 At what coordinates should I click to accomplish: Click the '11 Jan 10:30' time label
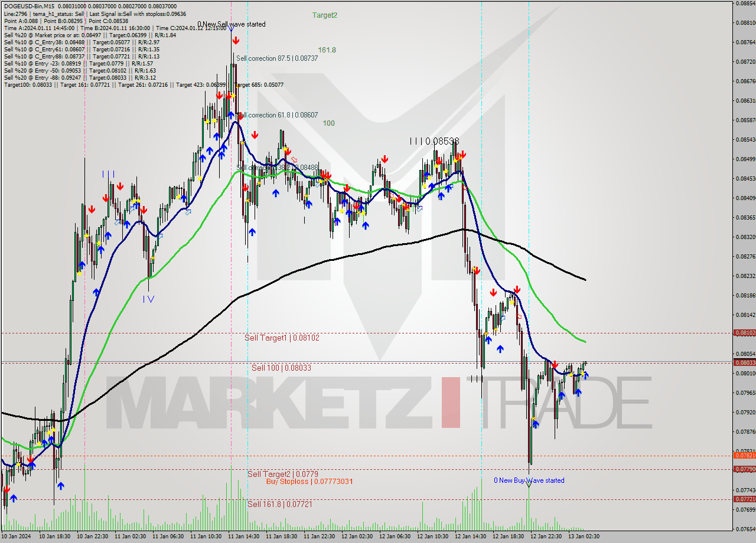click(x=206, y=537)
